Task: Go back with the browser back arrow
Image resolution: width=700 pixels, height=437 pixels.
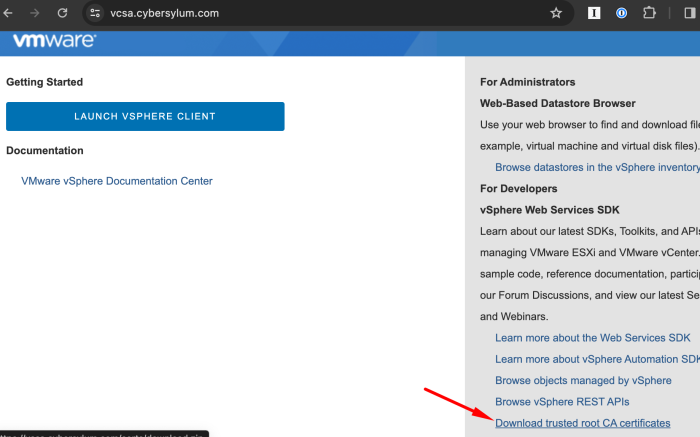Action: click(8, 13)
